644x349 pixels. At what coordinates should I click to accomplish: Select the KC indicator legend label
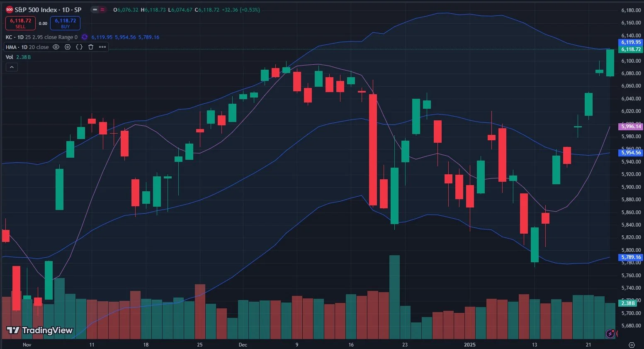coord(41,37)
